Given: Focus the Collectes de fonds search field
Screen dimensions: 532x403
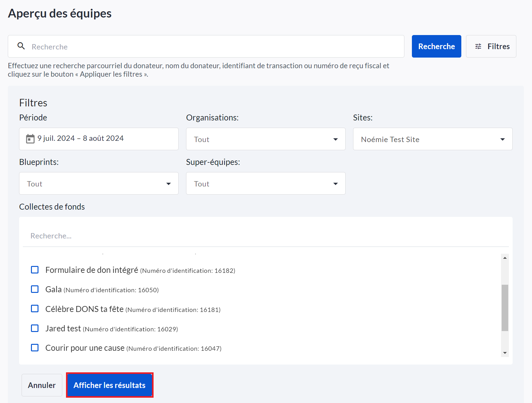Looking at the screenshot, I should click(266, 236).
